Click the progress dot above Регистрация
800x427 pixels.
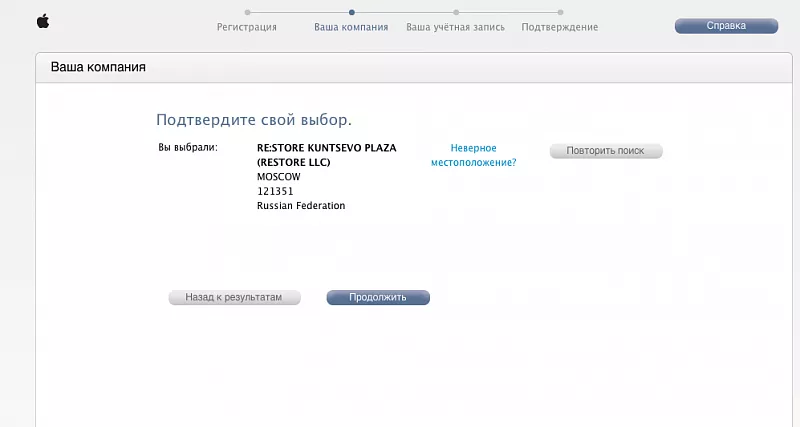(x=247, y=12)
